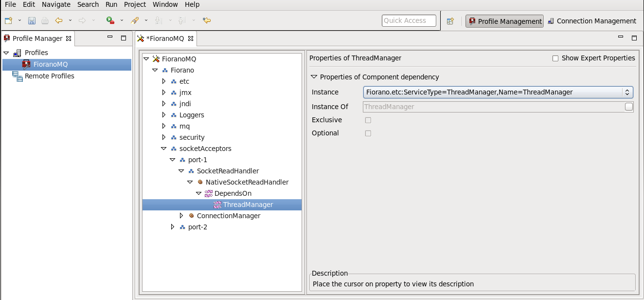Image resolution: width=644 pixels, height=300 pixels.
Task: Select the Profile Manager view tab
Action: click(37, 38)
